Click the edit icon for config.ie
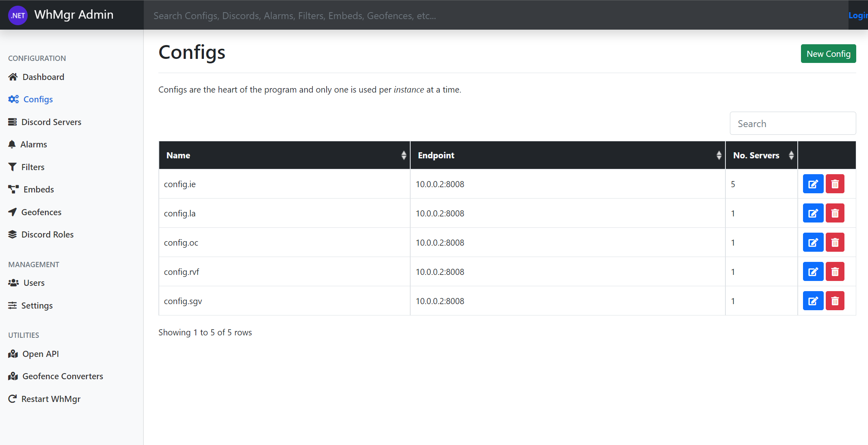868x445 pixels. [x=813, y=184]
